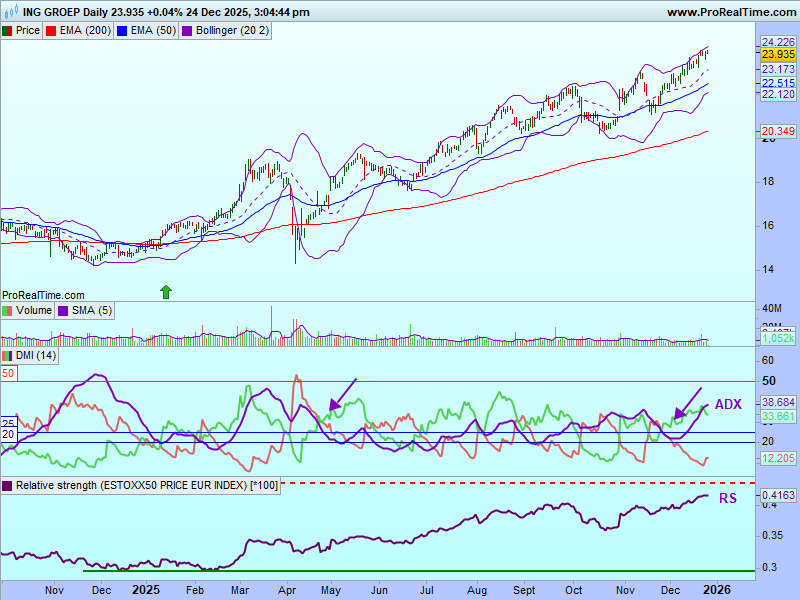
Task: Click the purple arrow near December in the DMI panel
Action: point(688,402)
